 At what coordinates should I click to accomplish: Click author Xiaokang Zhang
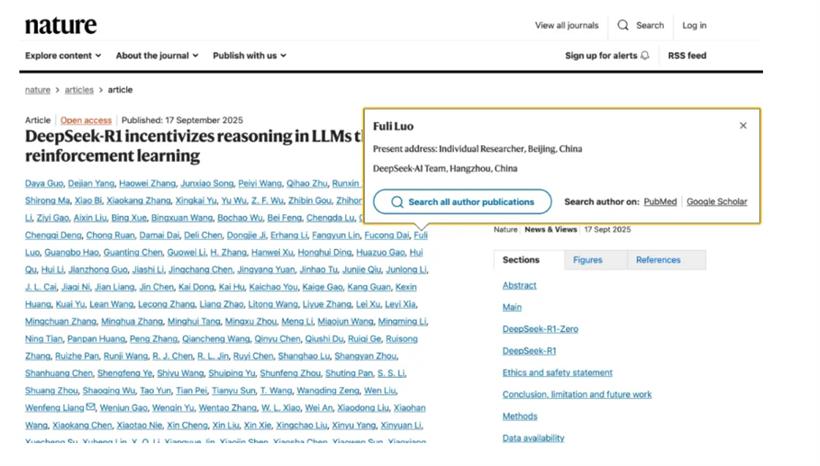139,201
